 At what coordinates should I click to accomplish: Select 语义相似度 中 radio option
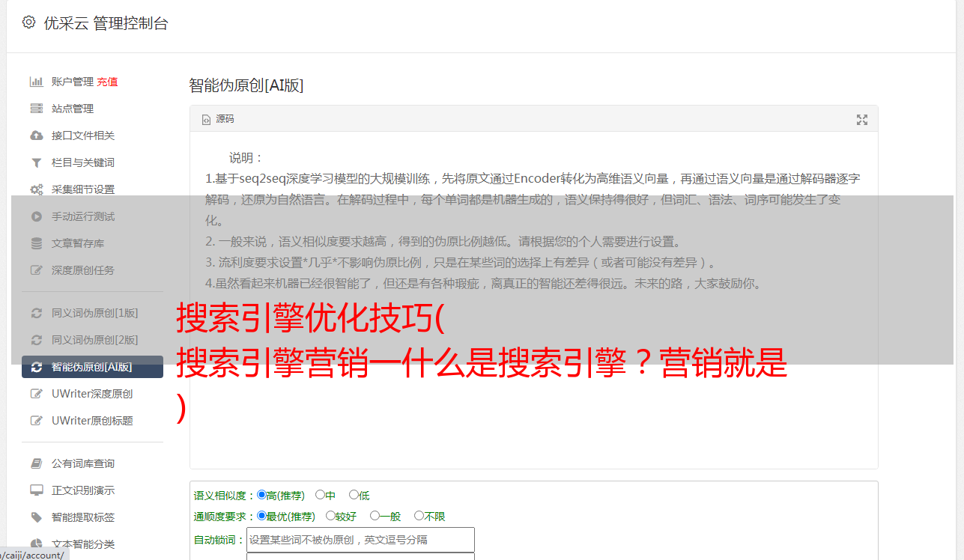tap(320, 495)
